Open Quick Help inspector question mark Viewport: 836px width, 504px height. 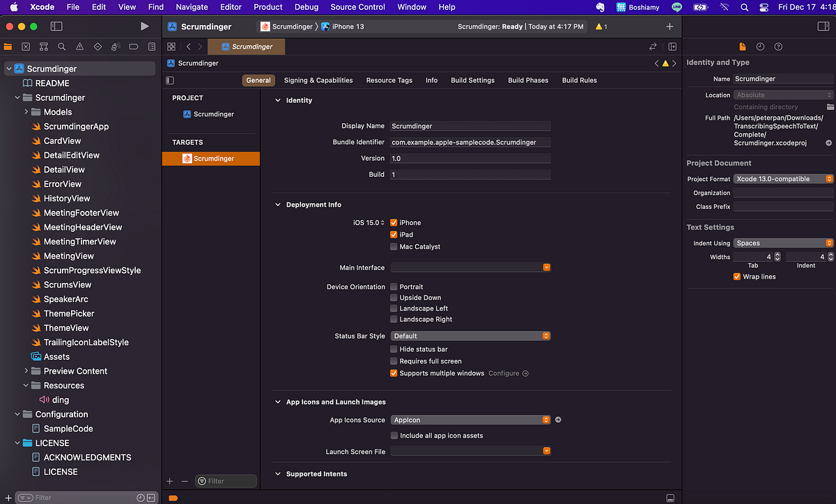coord(778,47)
